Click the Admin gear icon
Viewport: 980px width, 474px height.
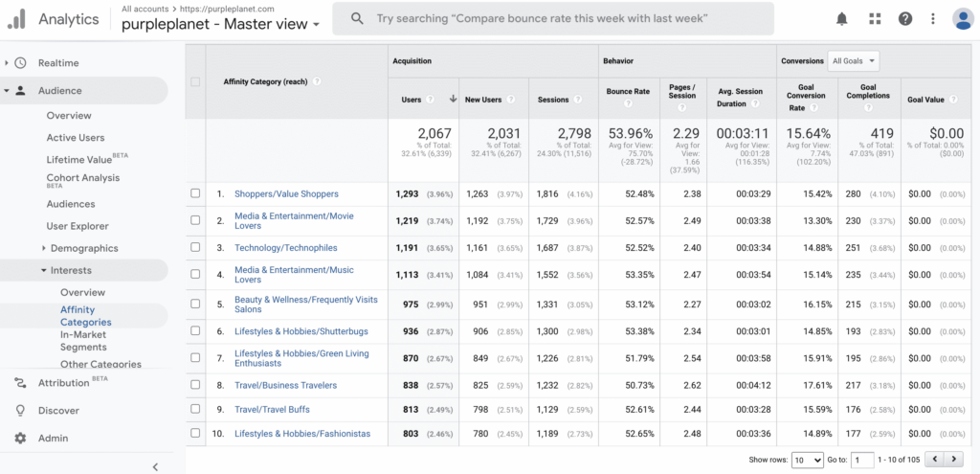(x=20, y=439)
